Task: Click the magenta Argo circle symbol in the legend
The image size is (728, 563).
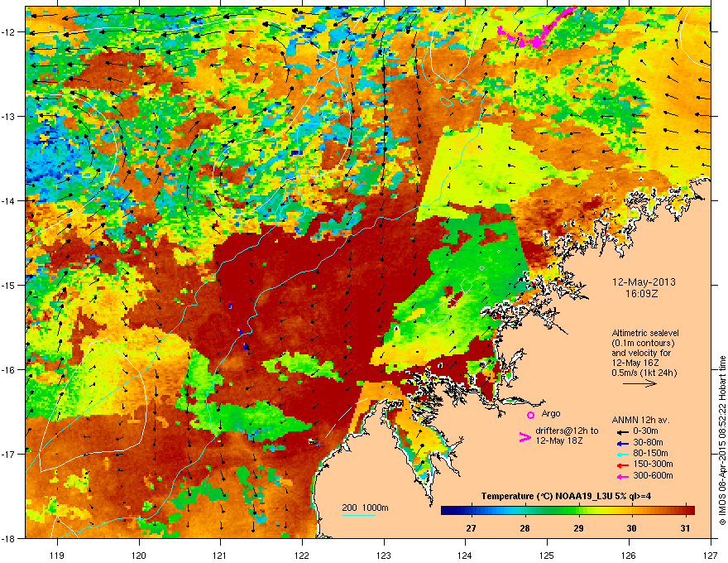Action: point(530,415)
